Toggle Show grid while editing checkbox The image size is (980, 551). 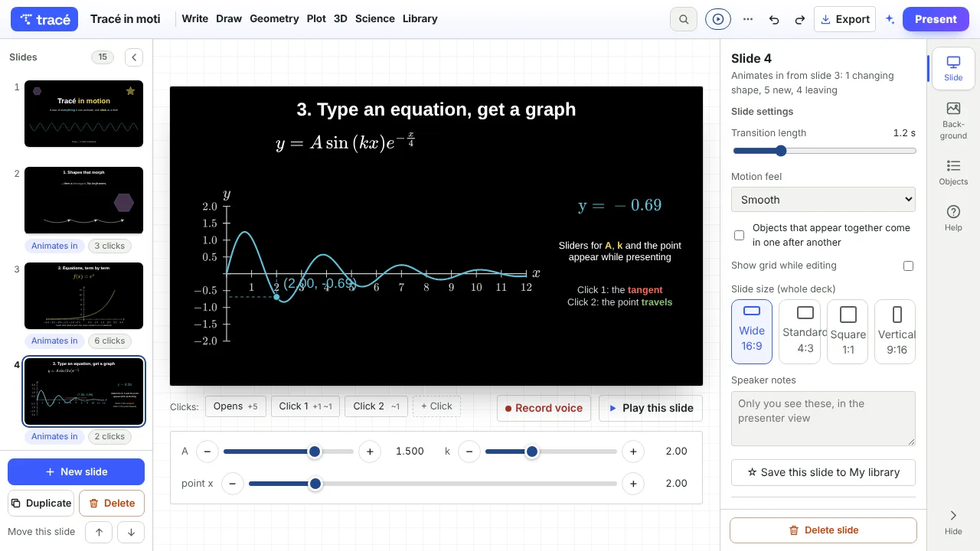click(x=908, y=266)
